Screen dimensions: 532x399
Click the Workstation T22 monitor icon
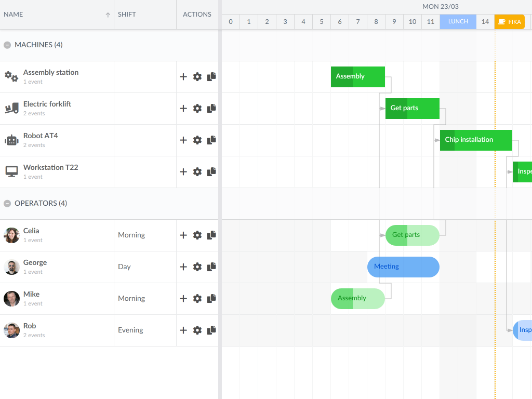11,171
